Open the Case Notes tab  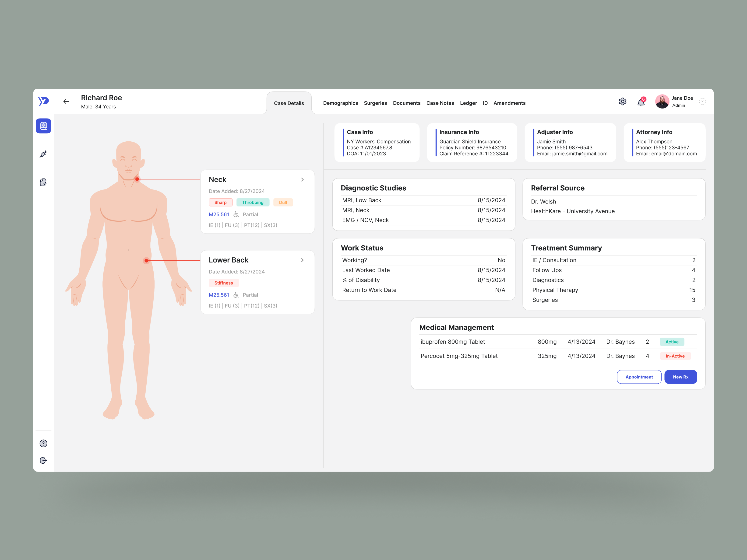pos(440,103)
